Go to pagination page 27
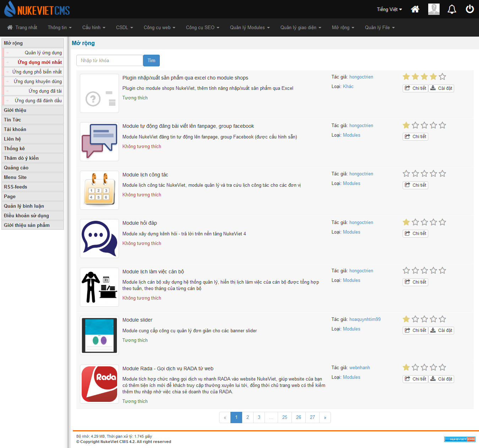Screen dimensions: 479x448 coord(312,417)
